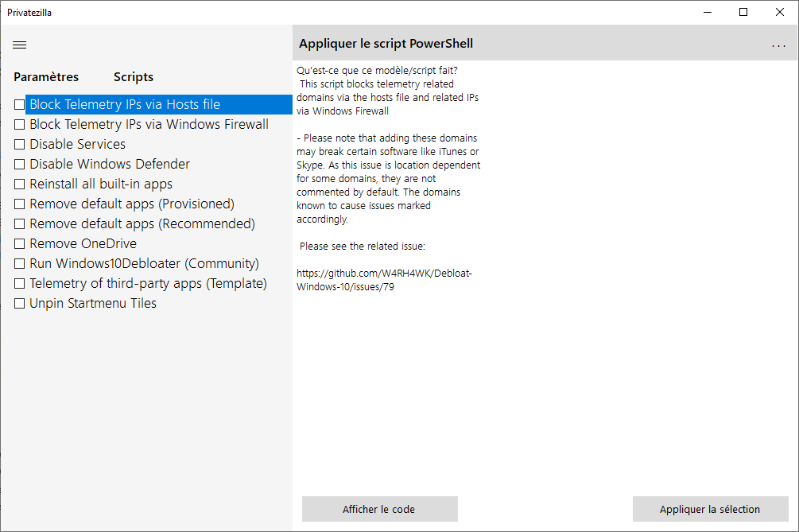Select the Disable Services script label
The height and width of the screenshot is (532, 799).
point(77,144)
